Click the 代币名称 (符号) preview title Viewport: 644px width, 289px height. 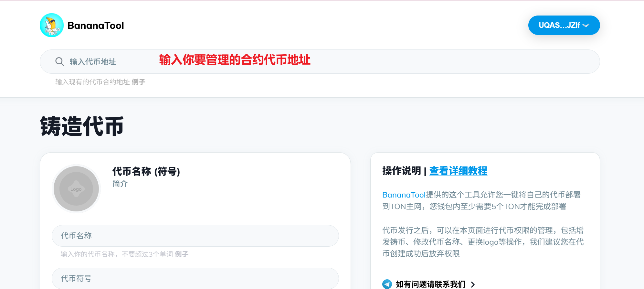(146, 171)
